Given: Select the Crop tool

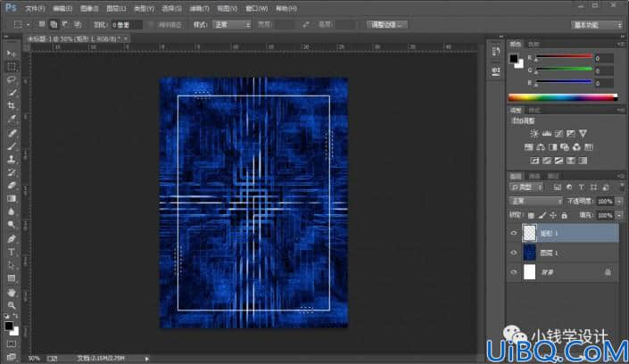Looking at the screenshot, I should [x=12, y=106].
